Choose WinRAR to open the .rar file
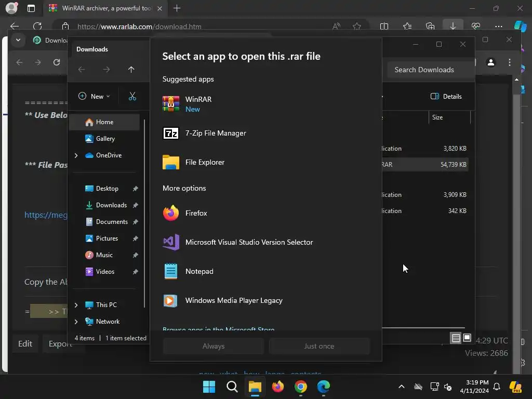532x399 pixels. (x=265, y=104)
